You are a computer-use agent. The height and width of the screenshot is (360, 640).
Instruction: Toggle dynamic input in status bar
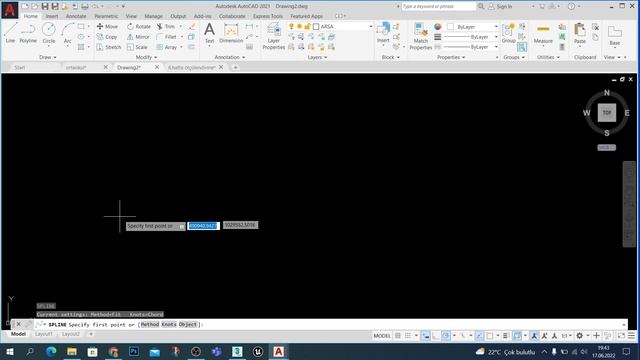click(425, 336)
